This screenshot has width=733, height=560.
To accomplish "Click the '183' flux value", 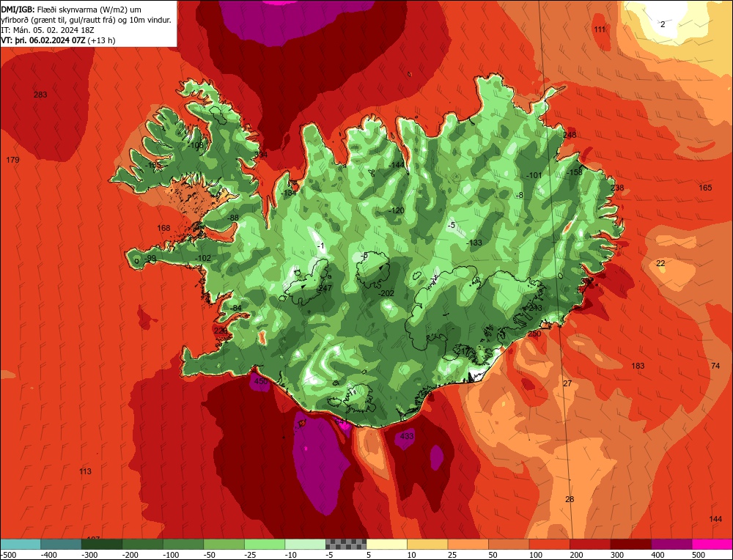I will (638, 366).
